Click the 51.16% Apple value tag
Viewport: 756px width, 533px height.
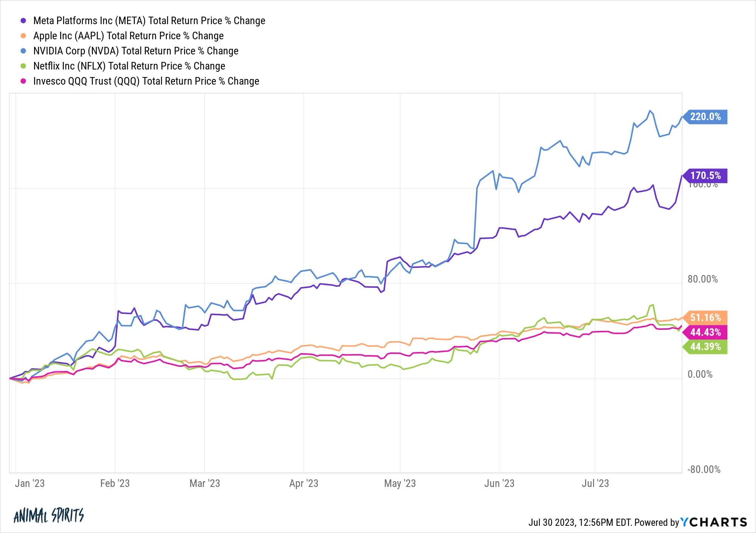click(x=705, y=318)
